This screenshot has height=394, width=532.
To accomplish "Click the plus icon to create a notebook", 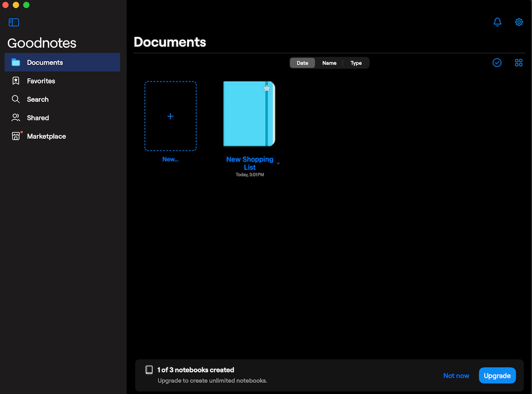I will coord(170,116).
